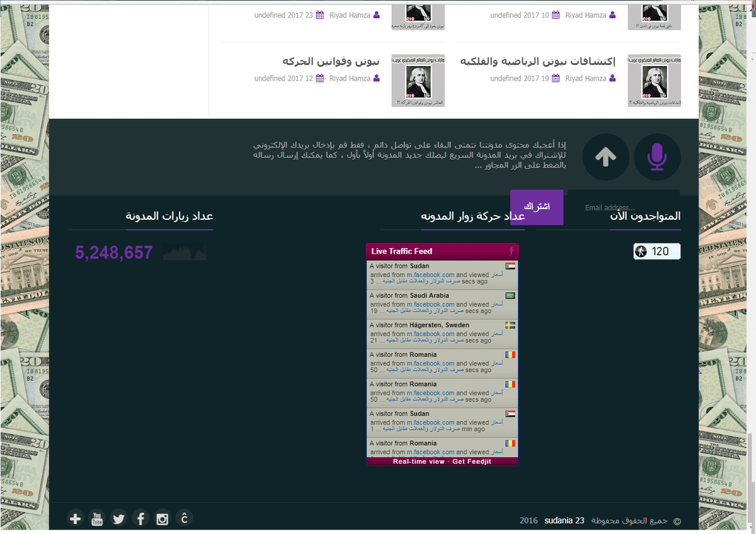
Task: Click the back-to-top arrow icon
Action: tap(606, 157)
